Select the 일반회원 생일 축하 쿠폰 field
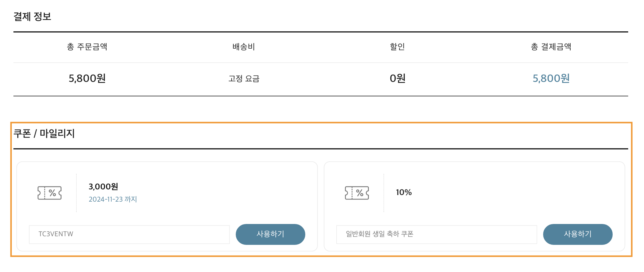The width and height of the screenshot is (644, 272). pos(437,234)
